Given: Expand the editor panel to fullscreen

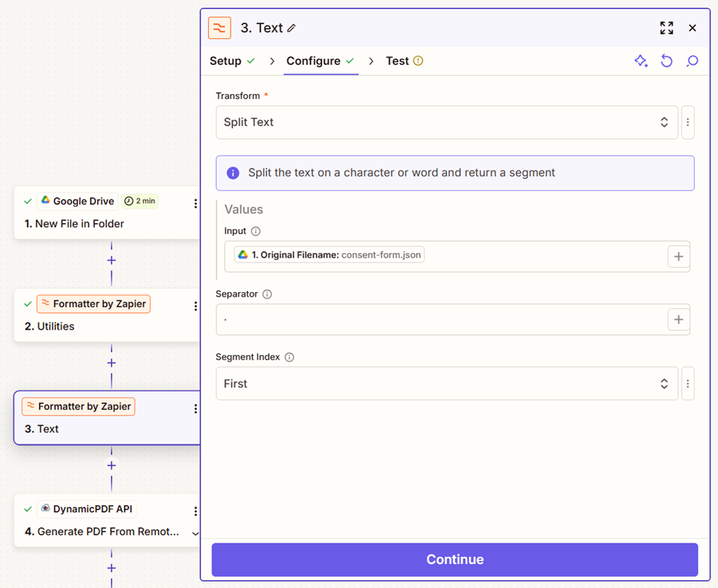Looking at the screenshot, I should [x=666, y=28].
